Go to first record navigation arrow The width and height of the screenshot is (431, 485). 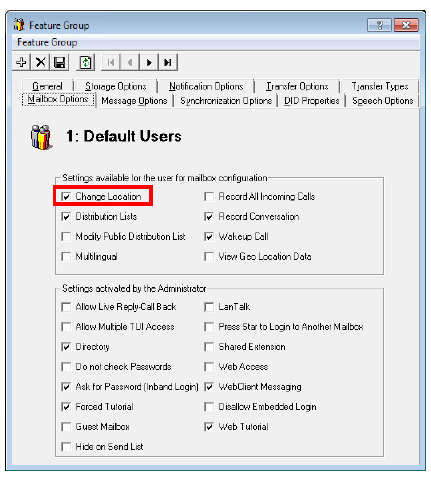(111, 62)
